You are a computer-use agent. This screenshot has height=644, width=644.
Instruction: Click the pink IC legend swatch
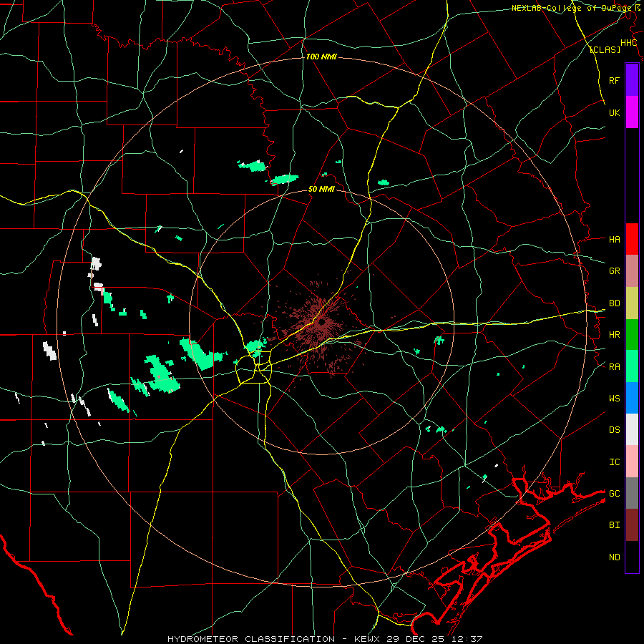(632, 462)
